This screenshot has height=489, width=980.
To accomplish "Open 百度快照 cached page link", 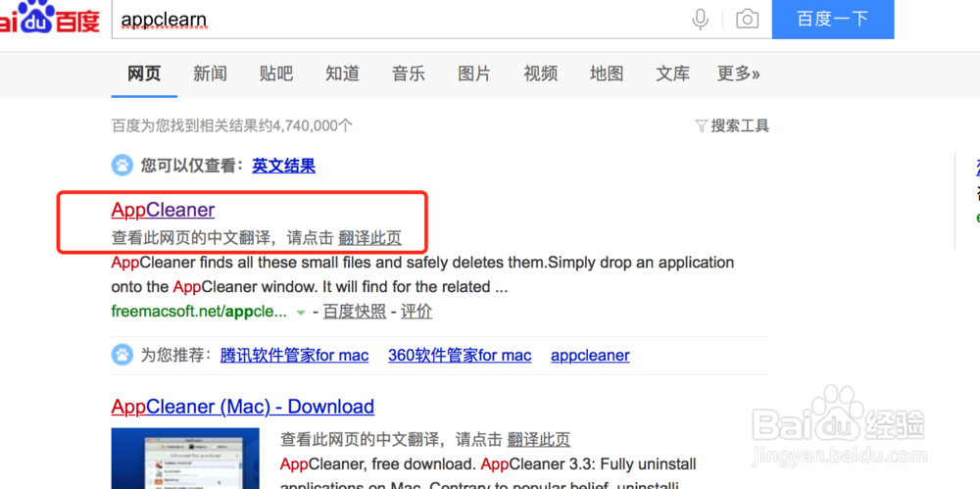I will click(355, 311).
